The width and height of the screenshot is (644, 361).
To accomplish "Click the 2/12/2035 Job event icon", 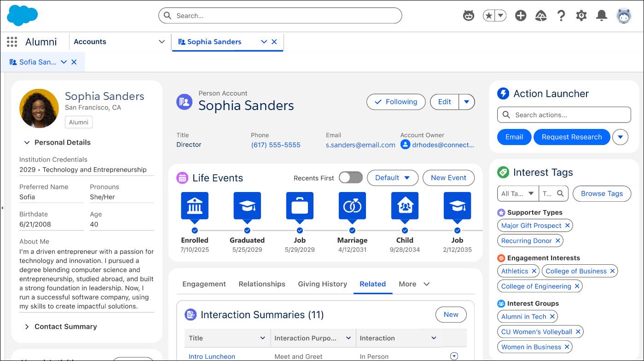I will [x=457, y=206].
